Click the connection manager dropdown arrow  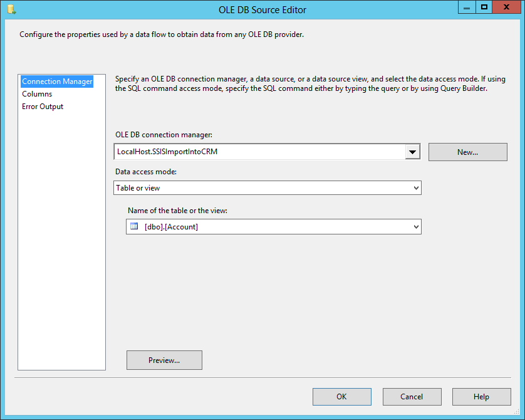point(412,152)
